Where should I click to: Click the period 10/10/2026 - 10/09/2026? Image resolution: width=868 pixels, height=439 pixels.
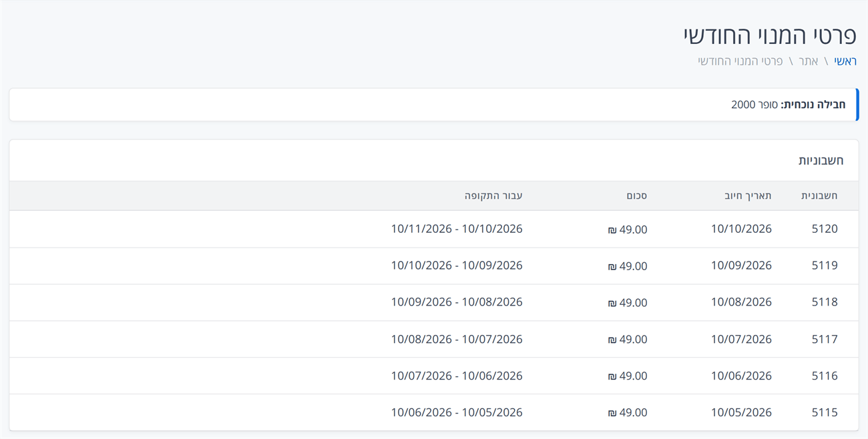[457, 266]
